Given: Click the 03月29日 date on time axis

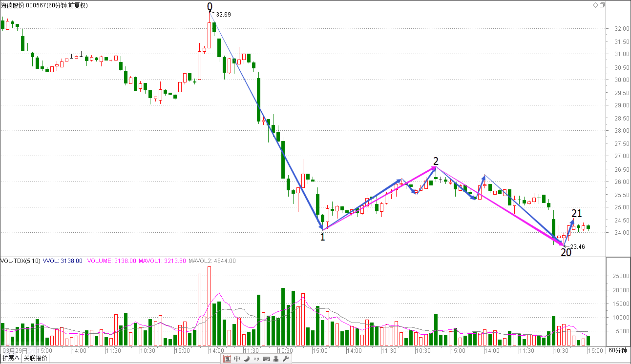Looking at the screenshot, I should coord(15,350).
